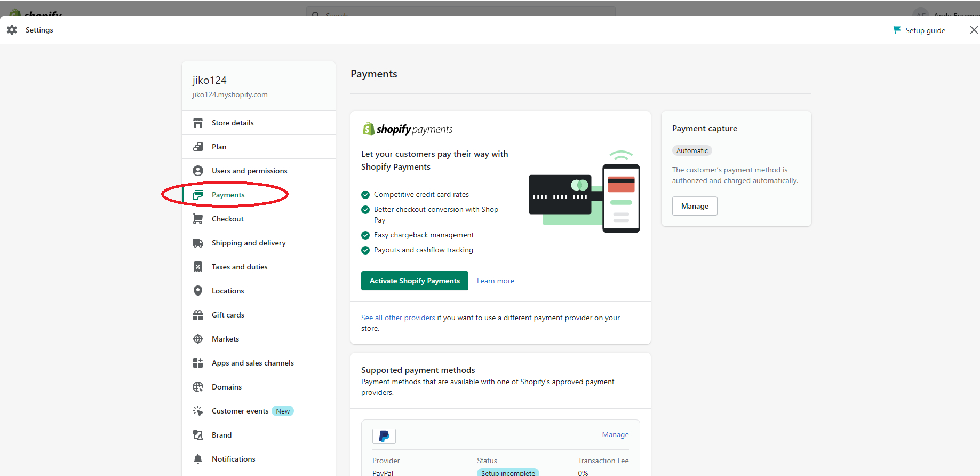
Task: Click the Markets globe icon
Action: (x=198, y=339)
